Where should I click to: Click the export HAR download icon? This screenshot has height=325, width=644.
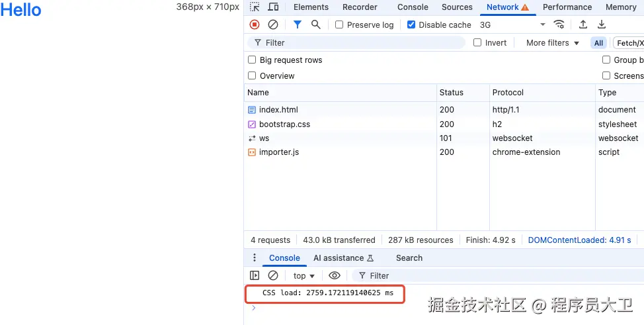tap(602, 24)
